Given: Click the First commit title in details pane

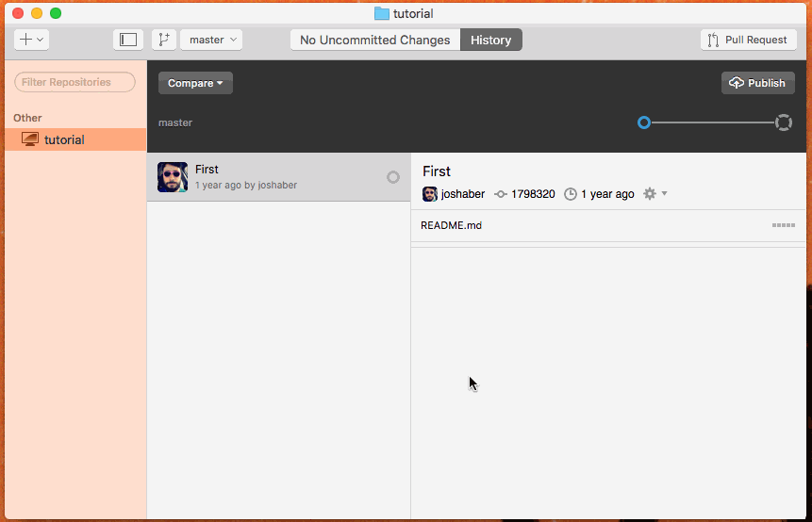Looking at the screenshot, I should [437, 171].
